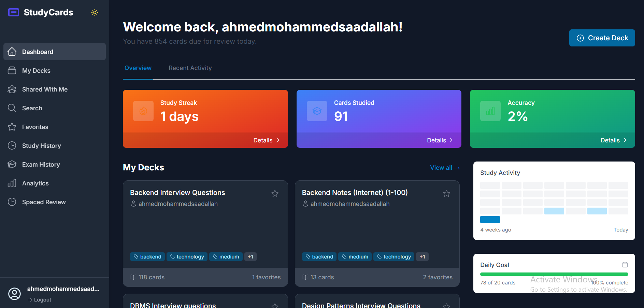Image resolution: width=644 pixels, height=308 pixels.
Task: Click the Daily Goal progress bar
Action: click(554, 274)
